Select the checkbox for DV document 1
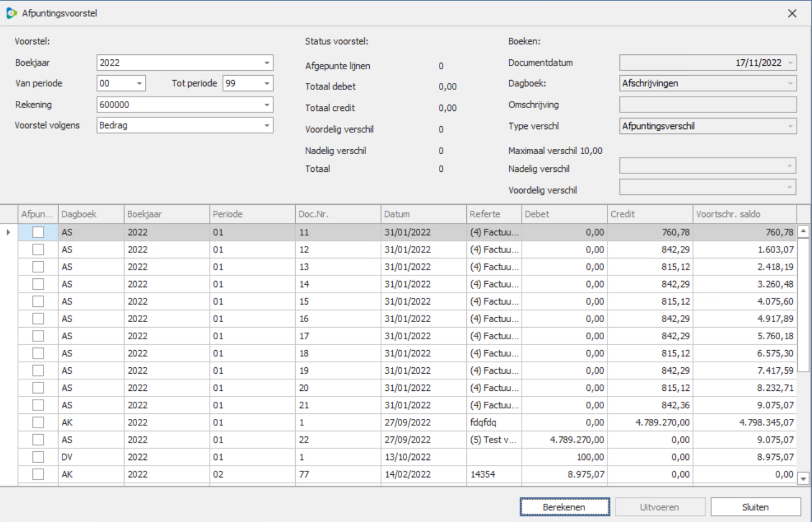 [x=38, y=457]
